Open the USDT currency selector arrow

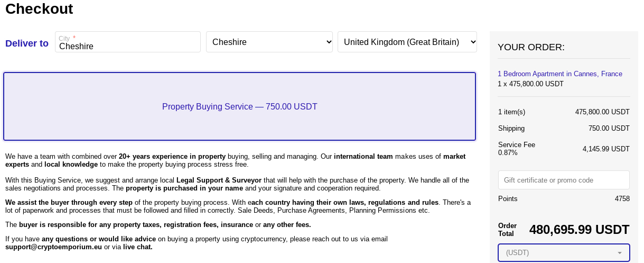click(x=619, y=253)
